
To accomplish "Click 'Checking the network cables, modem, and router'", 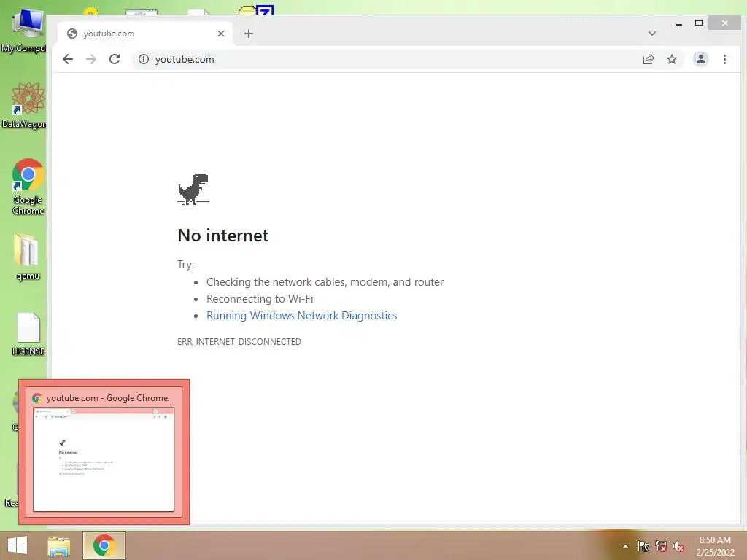I will pos(325,282).
